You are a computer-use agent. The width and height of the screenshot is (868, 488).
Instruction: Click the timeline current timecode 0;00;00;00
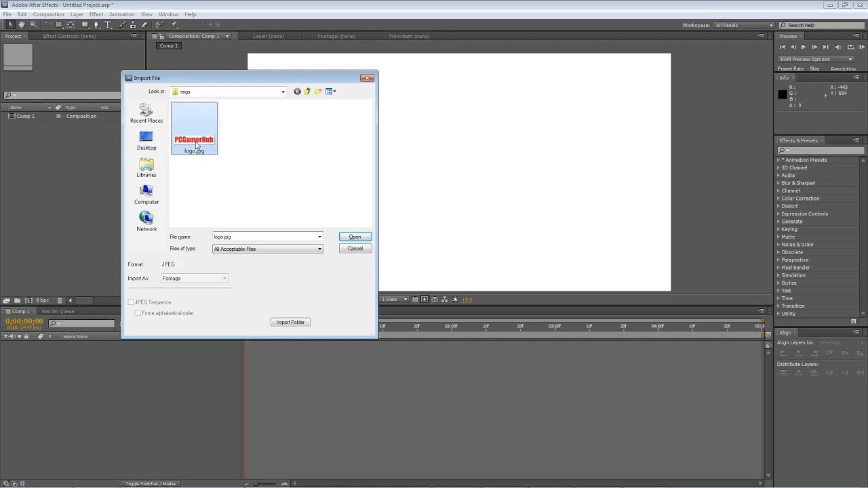tap(24, 321)
